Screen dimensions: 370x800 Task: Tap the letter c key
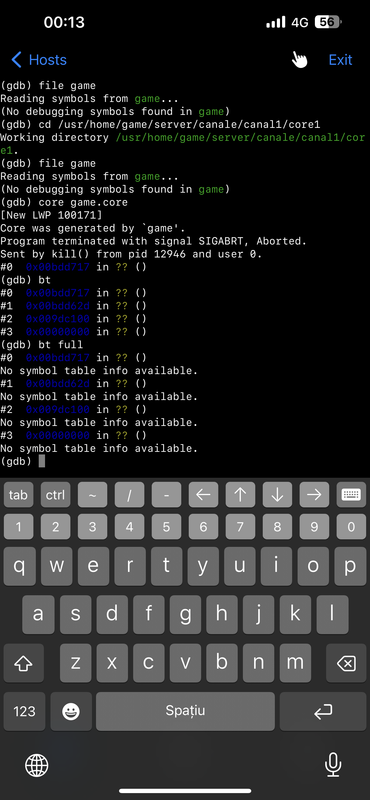click(149, 663)
